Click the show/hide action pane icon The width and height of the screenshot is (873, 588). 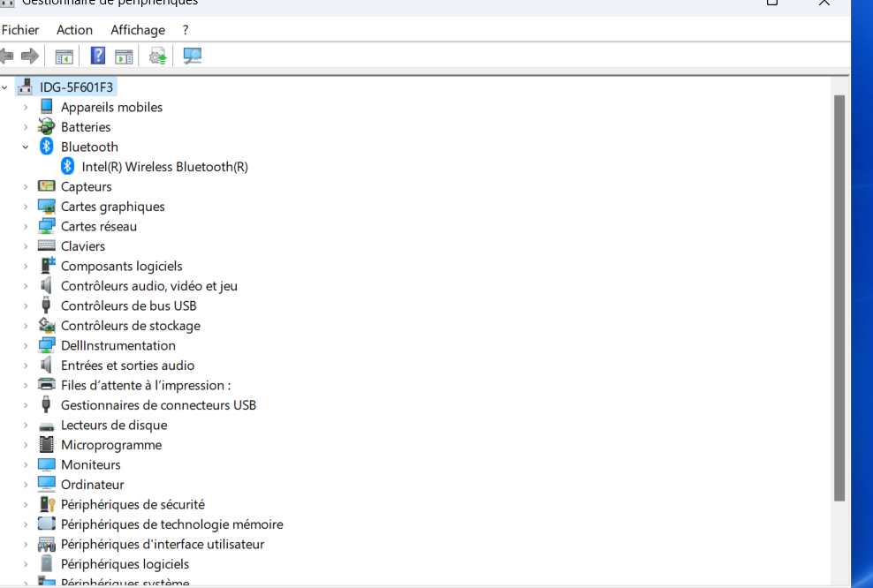tap(124, 57)
